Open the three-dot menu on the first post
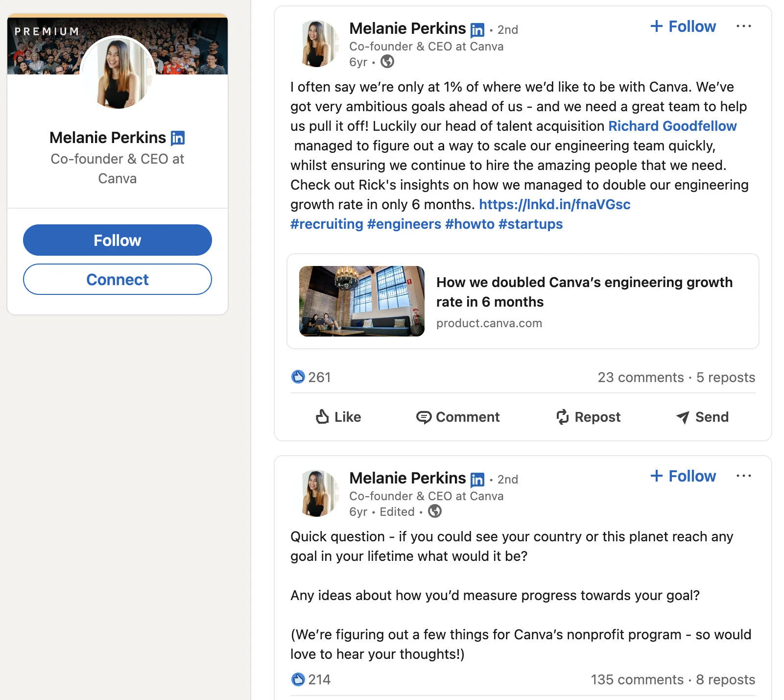784x700 pixels. pos(744,26)
